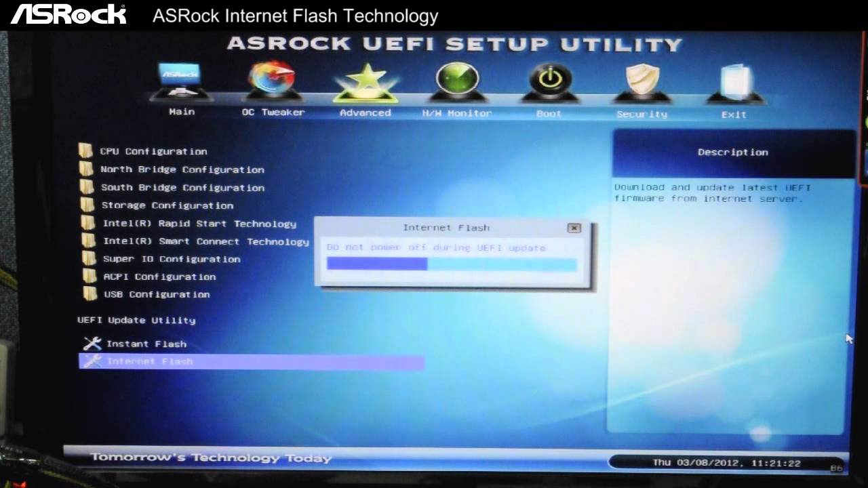
Task: Select the highlighted Internet Flash entry
Action: 252,362
